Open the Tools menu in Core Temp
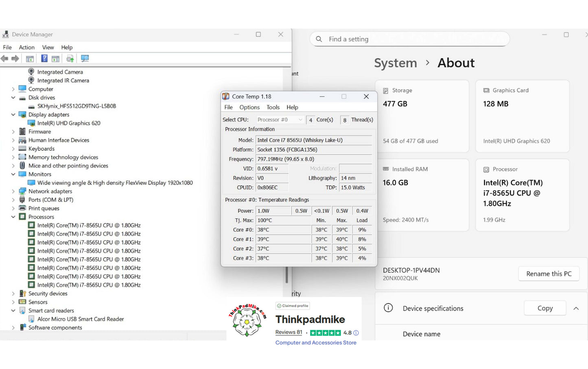588x369 pixels. click(273, 107)
